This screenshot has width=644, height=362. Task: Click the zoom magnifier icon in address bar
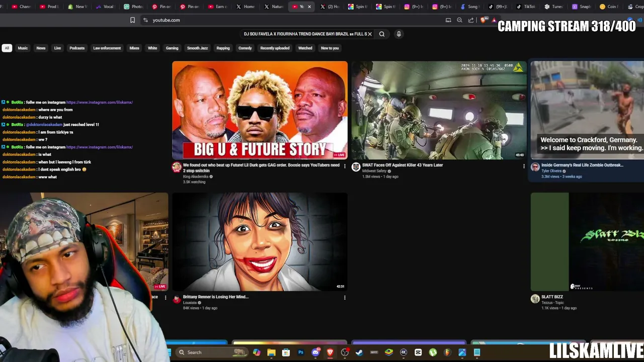click(459, 20)
